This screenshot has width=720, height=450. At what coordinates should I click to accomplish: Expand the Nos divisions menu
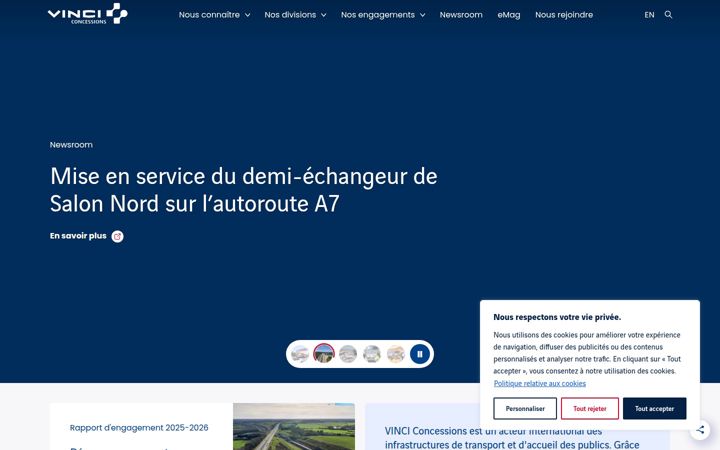(x=295, y=15)
